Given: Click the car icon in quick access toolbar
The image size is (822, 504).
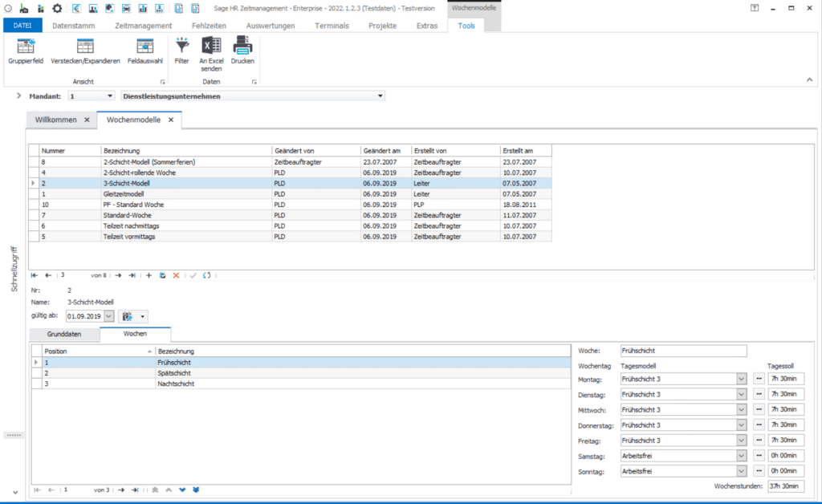Looking at the screenshot, I should point(126,8).
